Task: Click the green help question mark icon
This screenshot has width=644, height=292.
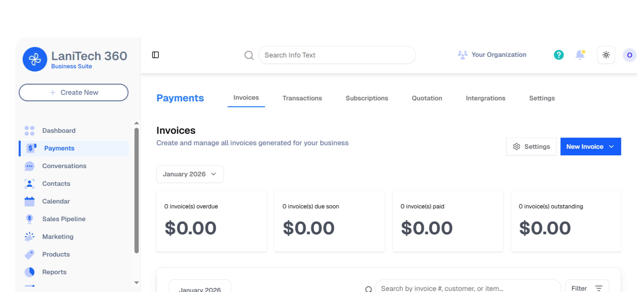Action: [x=558, y=55]
